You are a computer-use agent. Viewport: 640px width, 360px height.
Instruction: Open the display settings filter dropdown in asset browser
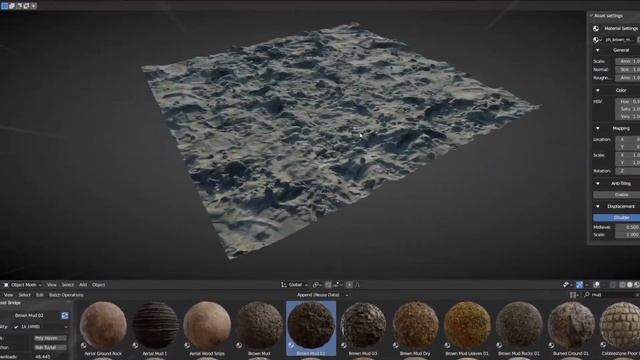[573, 295]
